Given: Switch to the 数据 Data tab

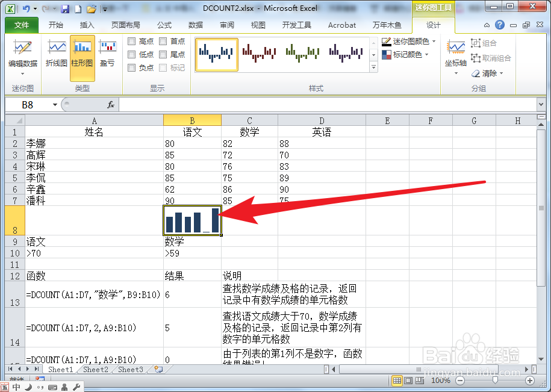Looking at the screenshot, I should coord(195,25).
